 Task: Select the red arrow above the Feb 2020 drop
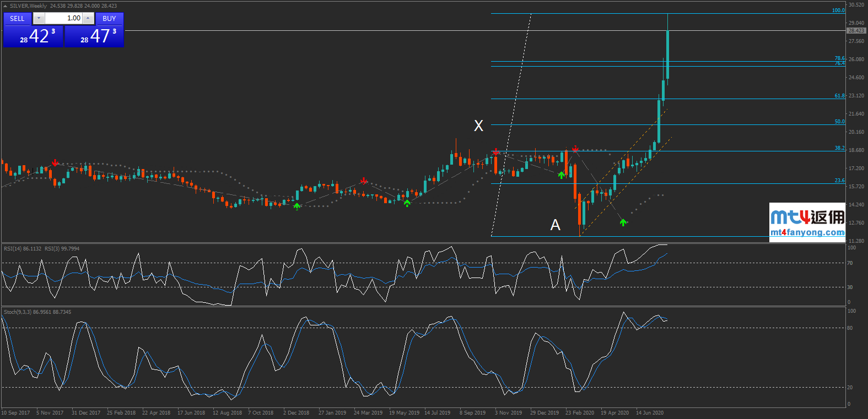(x=575, y=149)
